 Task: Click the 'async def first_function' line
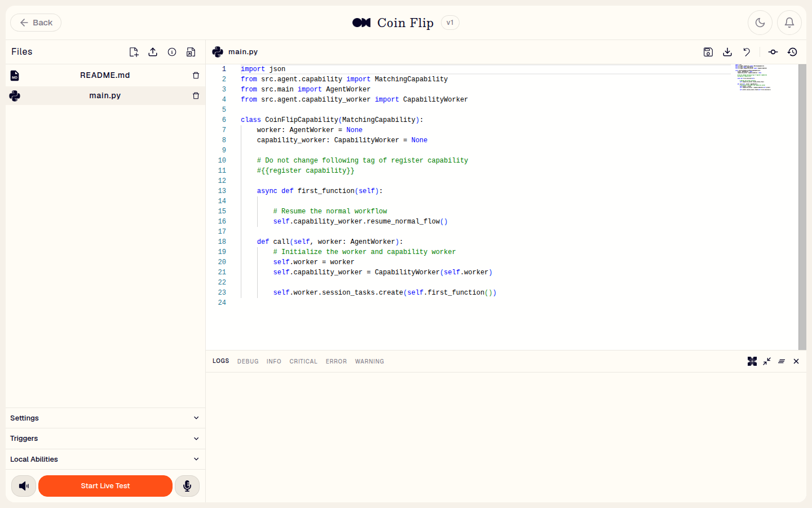click(320, 191)
